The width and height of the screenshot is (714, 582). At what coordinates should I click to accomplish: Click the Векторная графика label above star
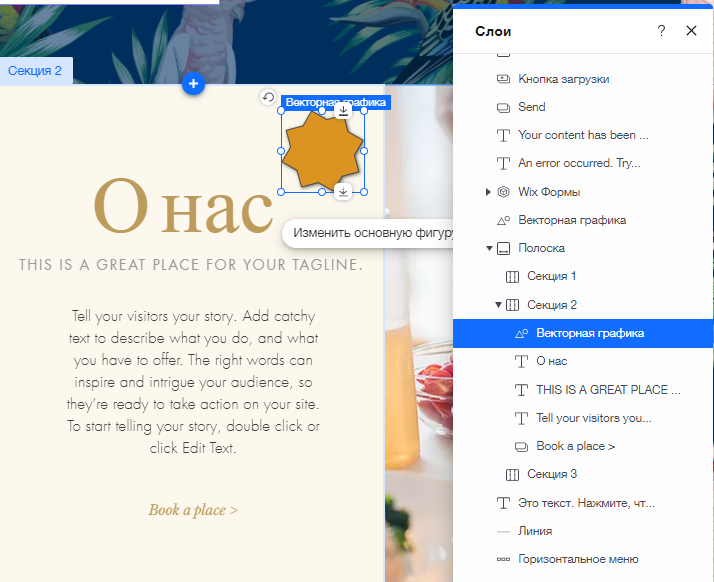point(336,102)
